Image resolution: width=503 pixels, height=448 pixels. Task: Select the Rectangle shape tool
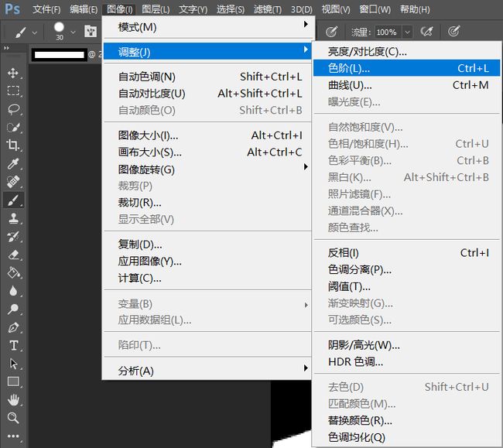pos(13,381)
